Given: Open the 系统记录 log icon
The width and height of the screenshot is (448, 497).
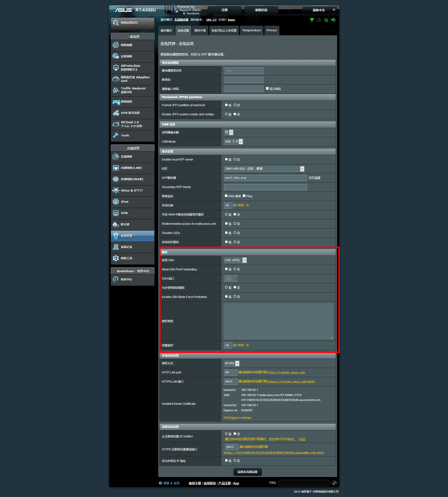Looking at the screenshot, I should [x=116, y=247].
